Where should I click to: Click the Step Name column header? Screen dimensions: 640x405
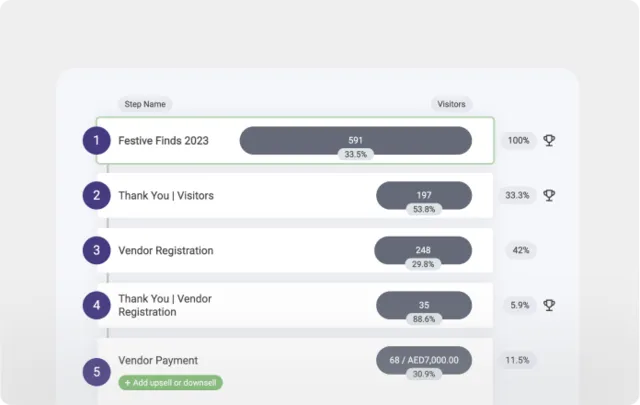[145, 104]
